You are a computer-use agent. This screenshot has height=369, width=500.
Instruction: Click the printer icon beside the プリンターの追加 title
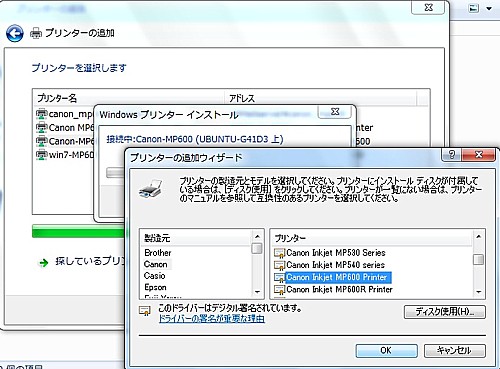36,33
